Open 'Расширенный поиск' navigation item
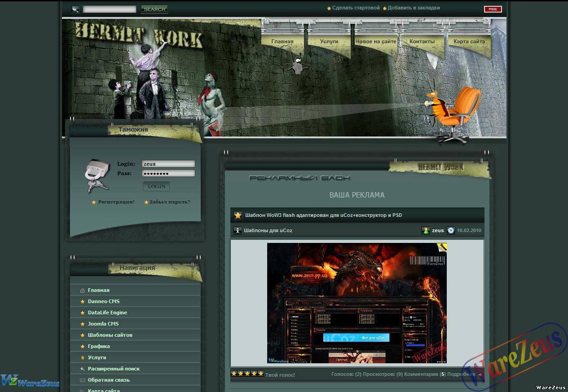 tap(114, 369)
